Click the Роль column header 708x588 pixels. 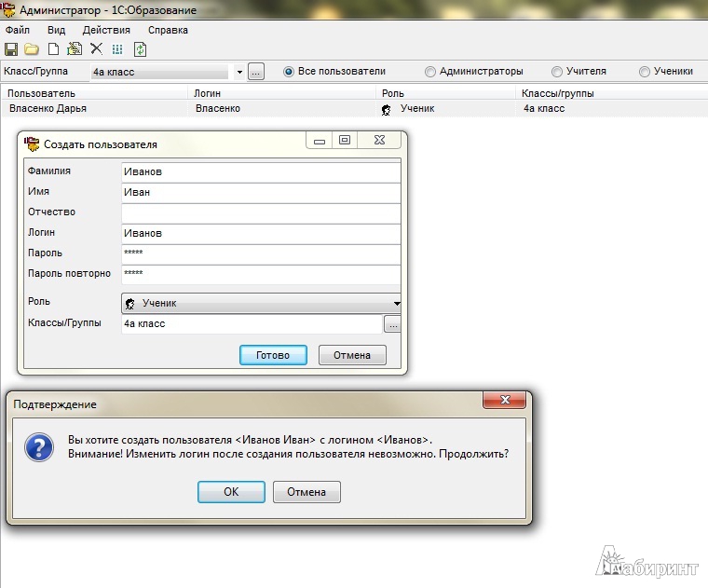[x=446, y=93]
